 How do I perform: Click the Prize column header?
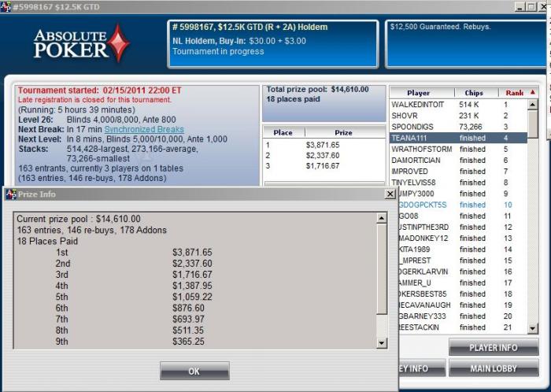click(343, 132)
